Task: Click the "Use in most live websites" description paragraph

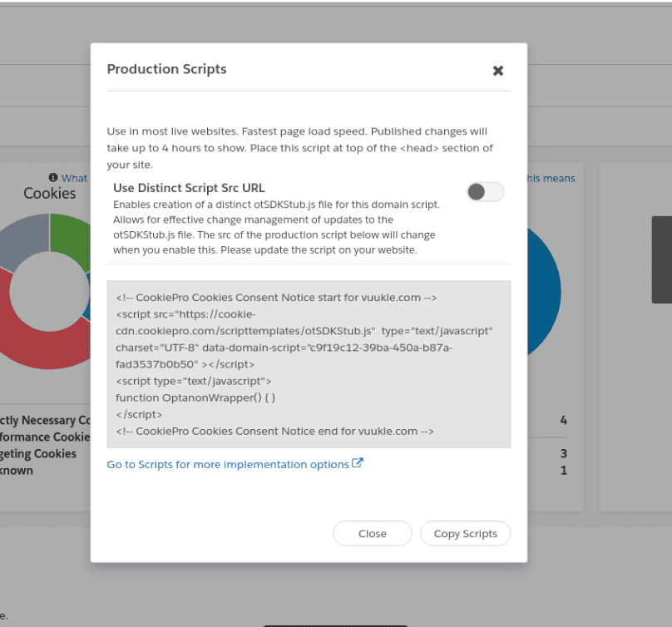Action: coord(300,148)
